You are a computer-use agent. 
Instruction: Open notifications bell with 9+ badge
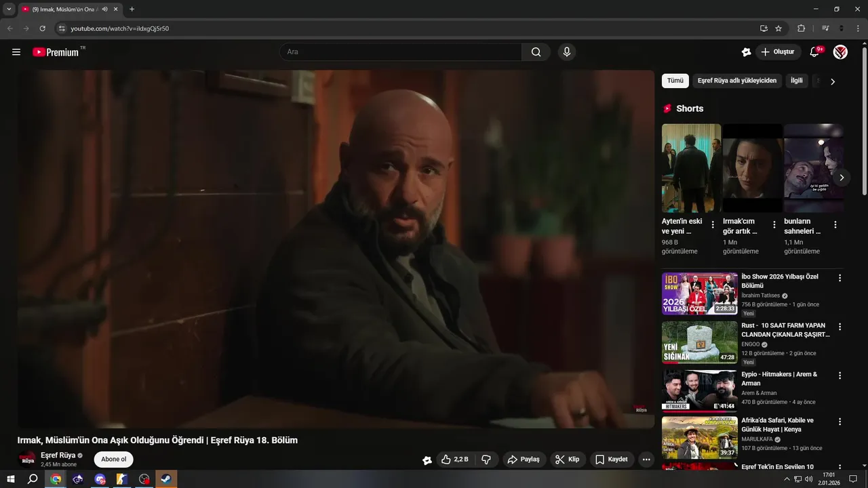pyautogui.click(x=815, y=52)
